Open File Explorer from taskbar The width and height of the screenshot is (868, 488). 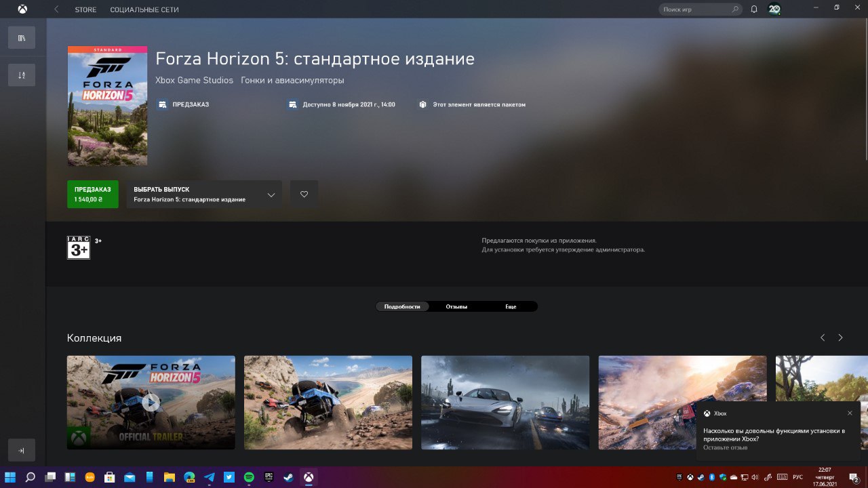point(169,477)
